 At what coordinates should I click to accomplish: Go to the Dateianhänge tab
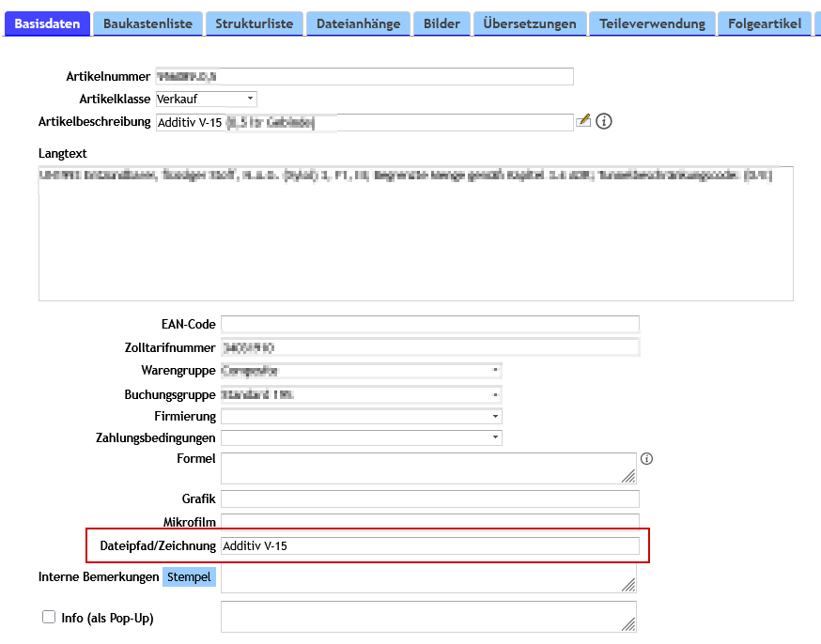tap(358, 23)
